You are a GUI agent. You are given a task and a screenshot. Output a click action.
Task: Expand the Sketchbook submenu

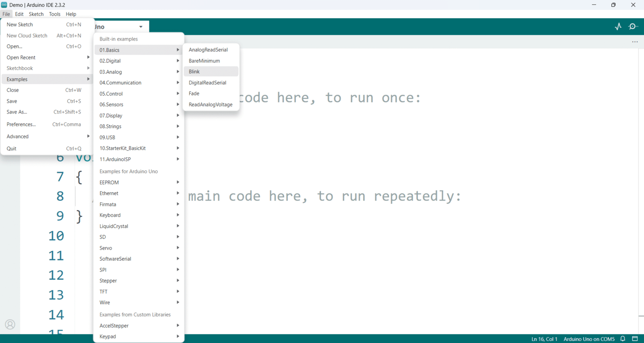pyautogui.click(x=47, y=68)
